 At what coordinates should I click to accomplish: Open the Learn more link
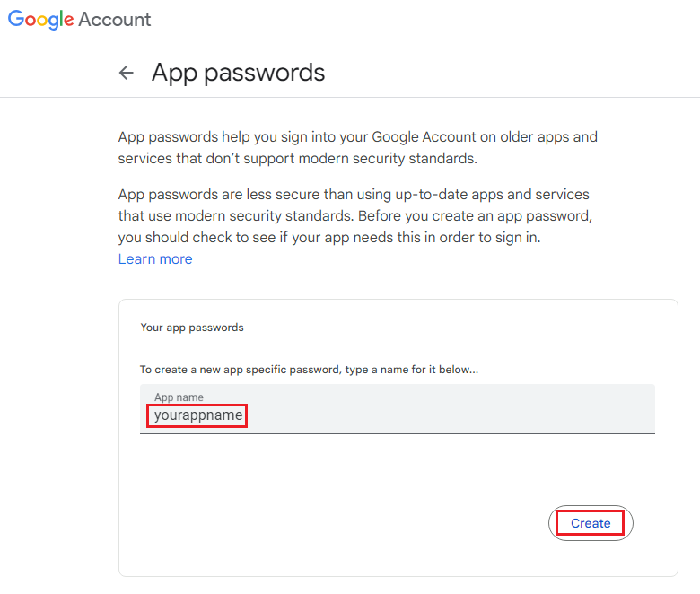[155, 259]
